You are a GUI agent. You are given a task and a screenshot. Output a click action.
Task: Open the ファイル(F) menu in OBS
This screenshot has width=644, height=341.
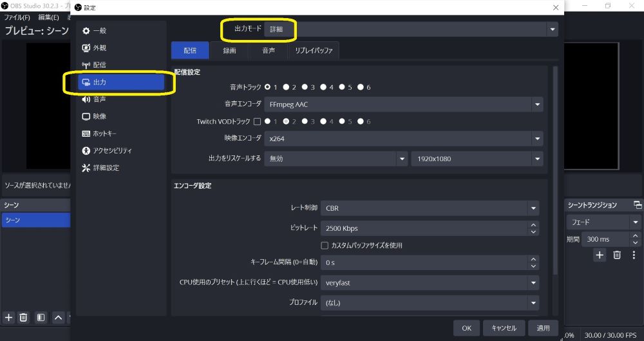click(x=17, y=17)
